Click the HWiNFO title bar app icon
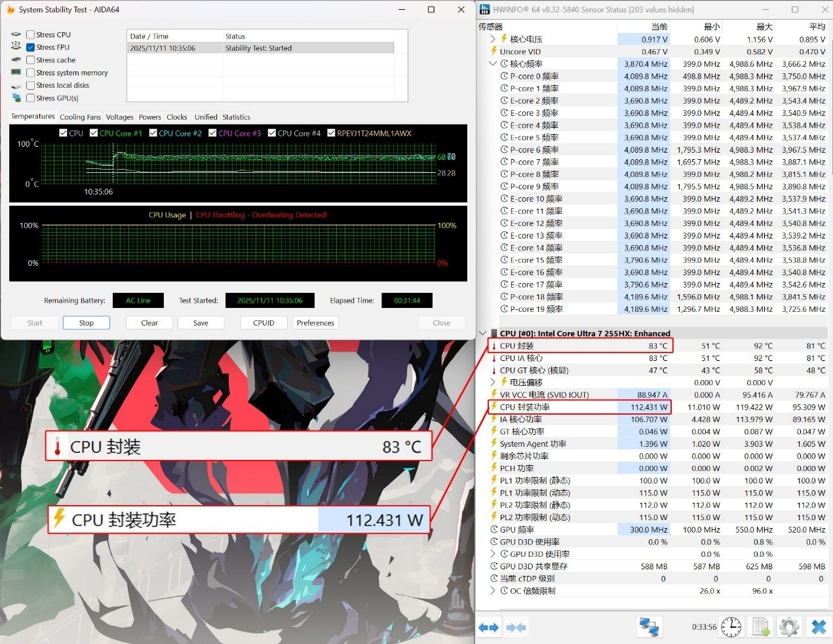The image size is (833, 644). tap(485, 9)
